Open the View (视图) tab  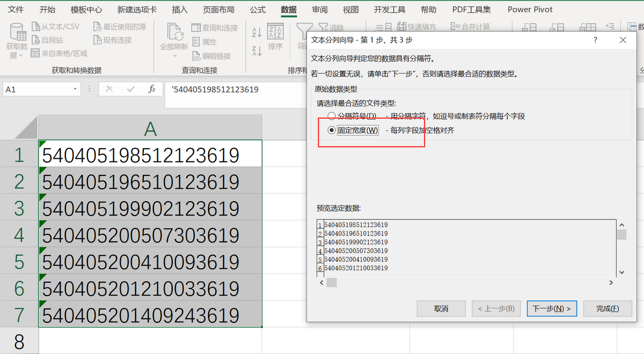(x=351, y=10)
